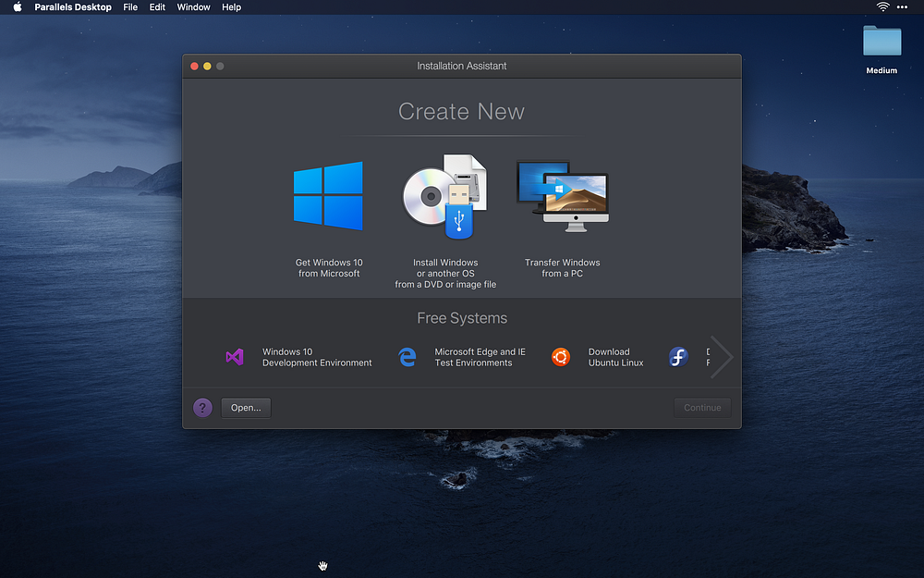Click the Microsoft Edge logo icon
This screenshot has height=578, width=924.
(x=407, y=357)
